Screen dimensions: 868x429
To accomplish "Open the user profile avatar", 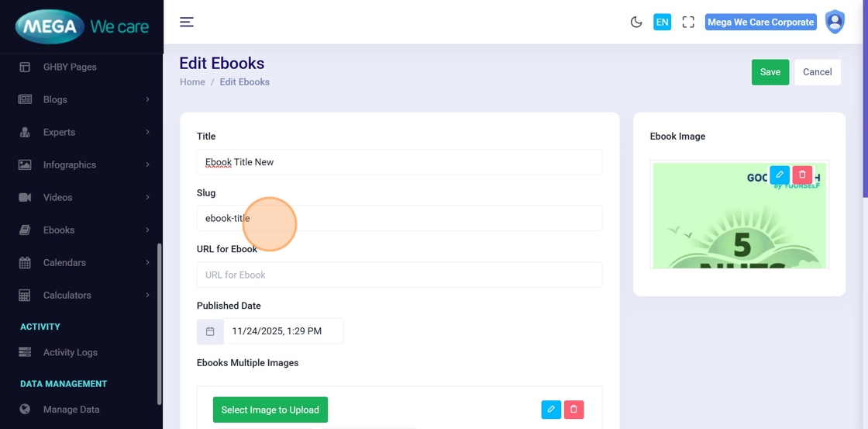I will 835,22.
